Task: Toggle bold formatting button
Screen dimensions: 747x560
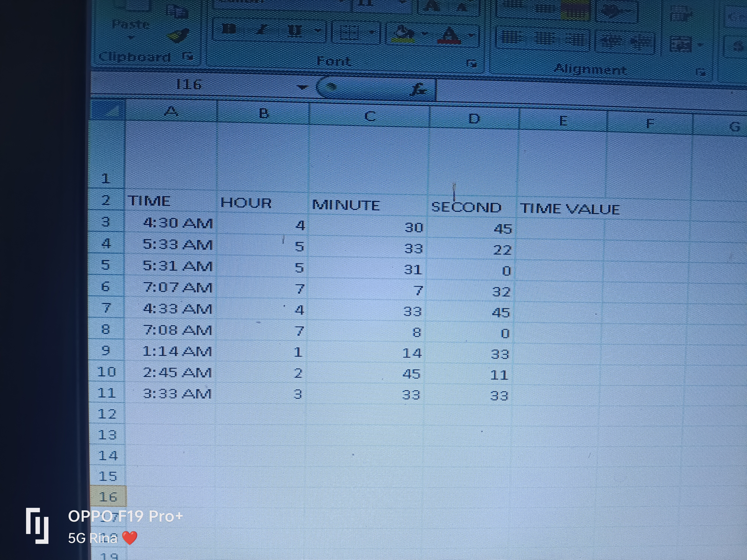Action: (x=229, y=29)
